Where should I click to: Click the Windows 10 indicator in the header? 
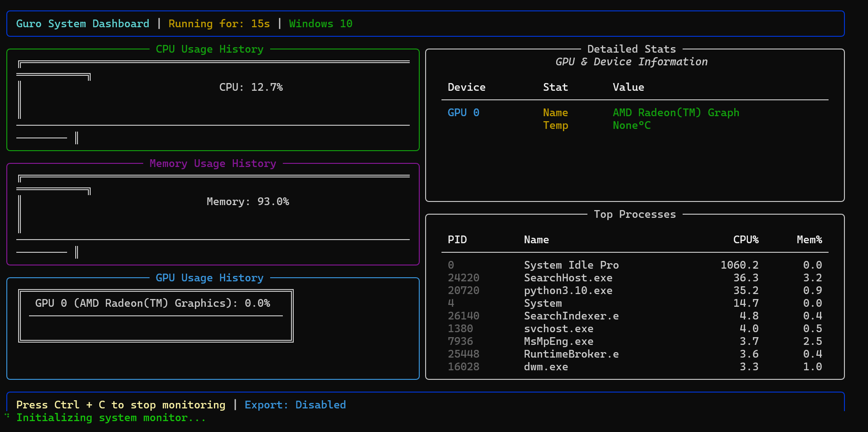click(320, 23)
